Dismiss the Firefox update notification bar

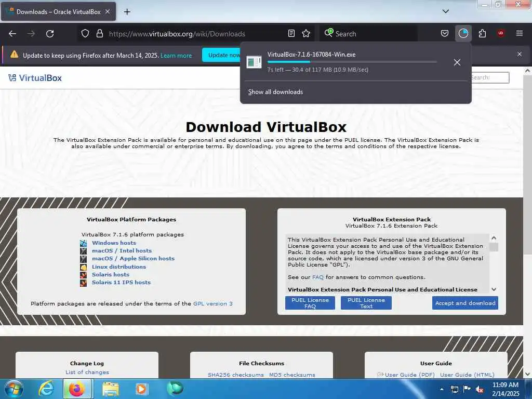click(x=519, y=54)
